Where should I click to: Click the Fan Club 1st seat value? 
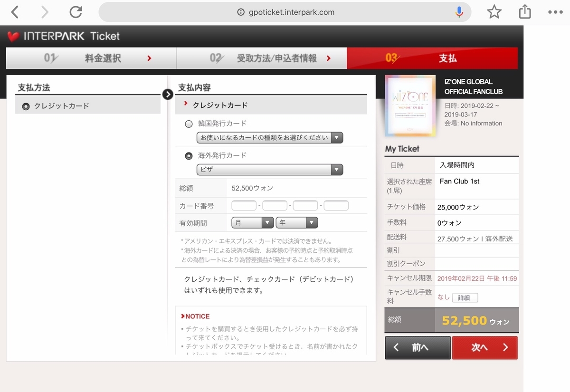[460, 182]
